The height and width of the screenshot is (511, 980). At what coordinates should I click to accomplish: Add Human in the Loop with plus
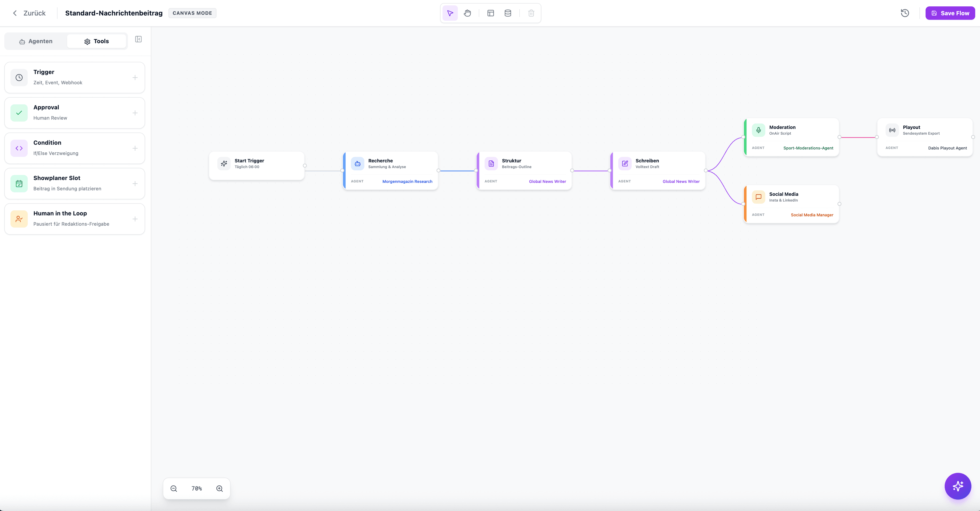coord(135,219)
